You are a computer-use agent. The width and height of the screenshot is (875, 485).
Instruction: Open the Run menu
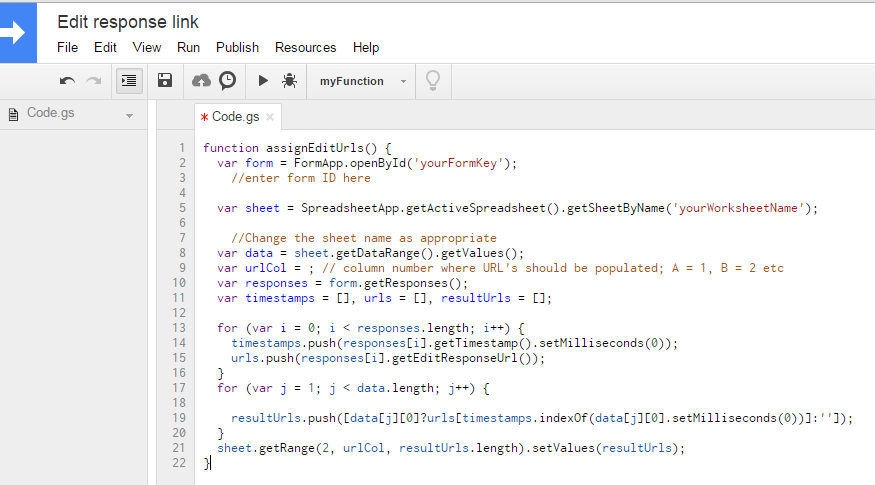tap(189, 47)
